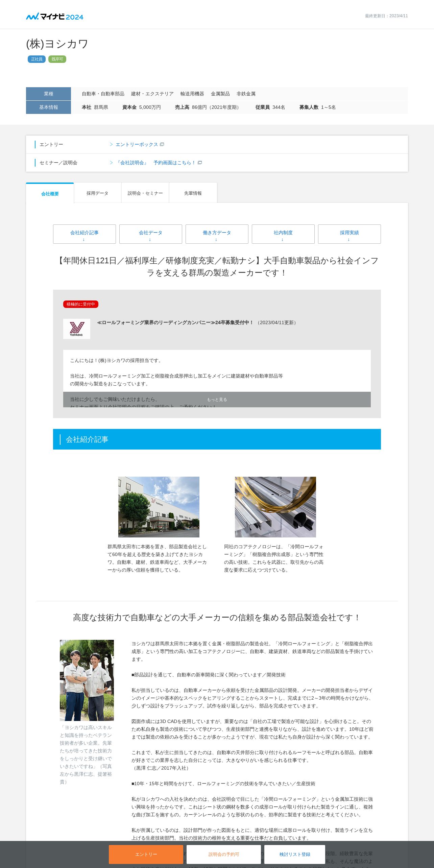
Task: Click the chevron before 会社説明会 link
Action: [x=111, y=163]
